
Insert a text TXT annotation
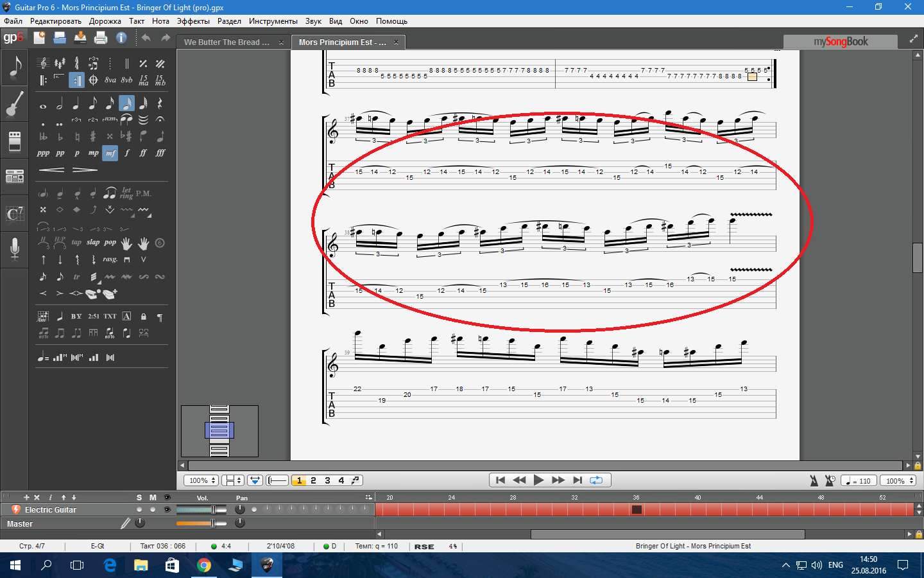coord(110,316)
